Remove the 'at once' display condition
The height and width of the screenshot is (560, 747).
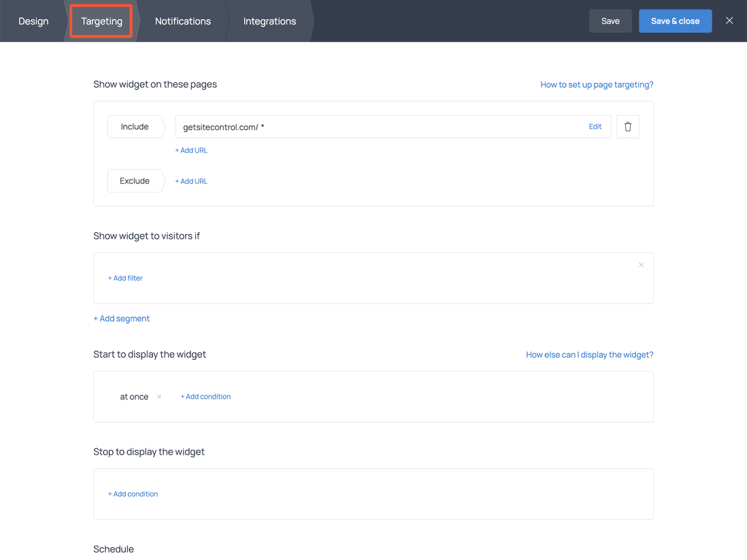pos(159,396)
